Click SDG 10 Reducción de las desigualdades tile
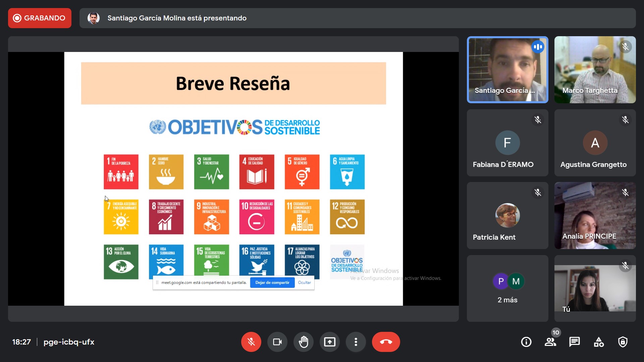The width and height of the screenshot is (644, 362). click(257, 217)
